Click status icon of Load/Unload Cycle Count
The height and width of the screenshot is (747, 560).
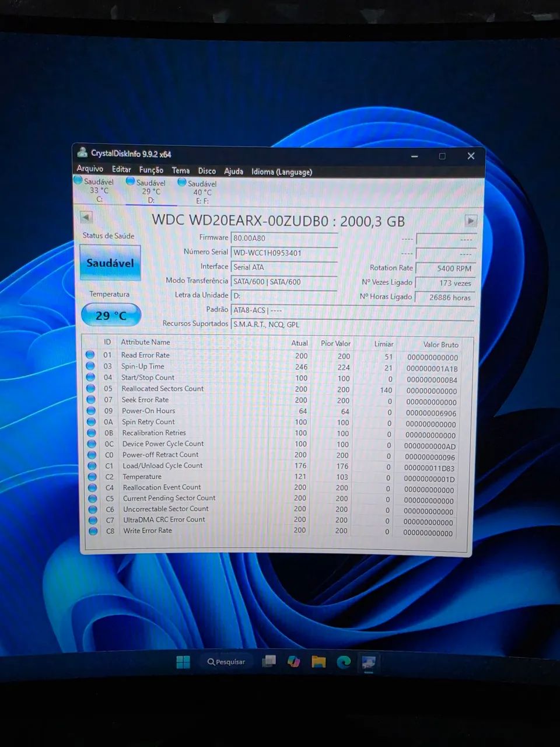92,466
